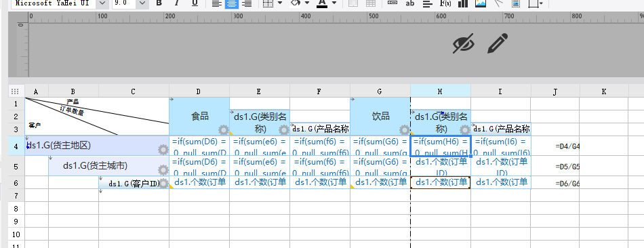Click the pencil edit icon in gray area

tap(498, 43)
